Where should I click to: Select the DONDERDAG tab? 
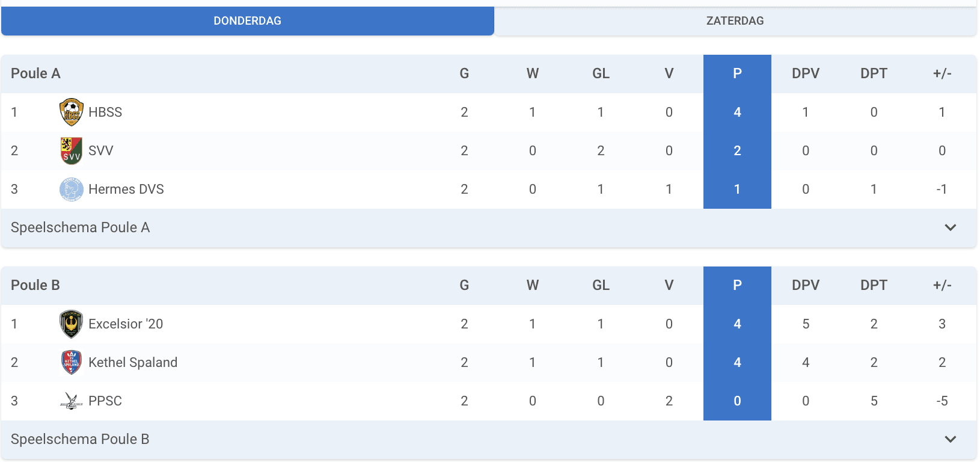click(248, 21)
